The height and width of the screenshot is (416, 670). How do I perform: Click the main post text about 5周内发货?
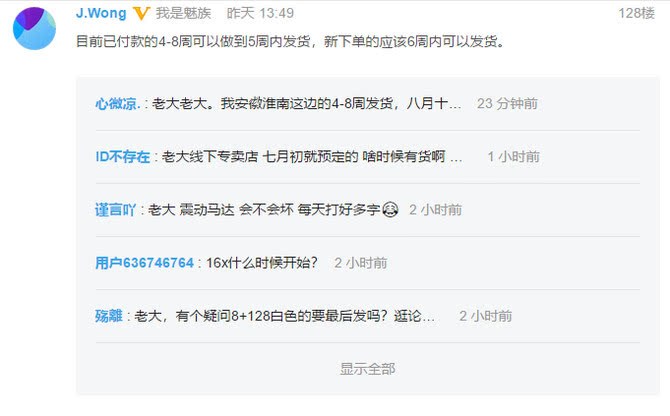click(291, 41)
